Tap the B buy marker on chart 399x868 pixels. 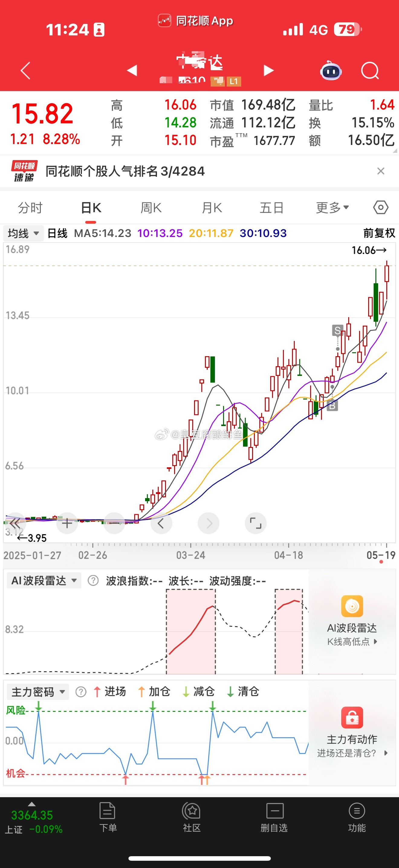tap(332, 405)
